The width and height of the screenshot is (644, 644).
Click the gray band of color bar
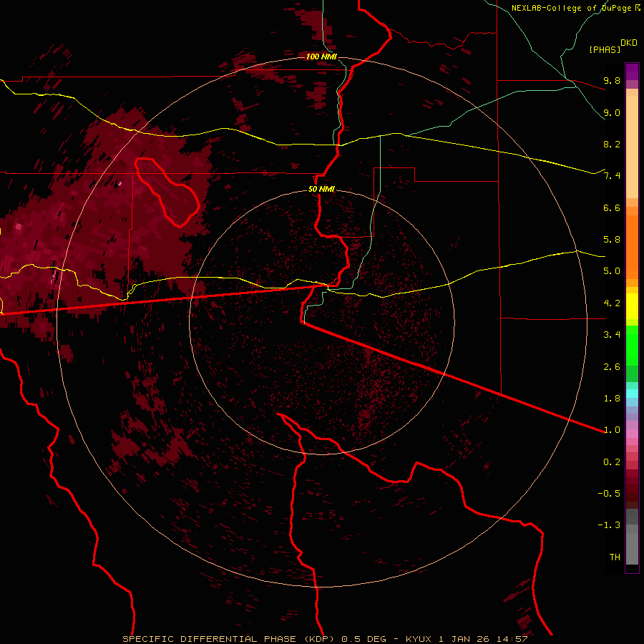point(632,538)
